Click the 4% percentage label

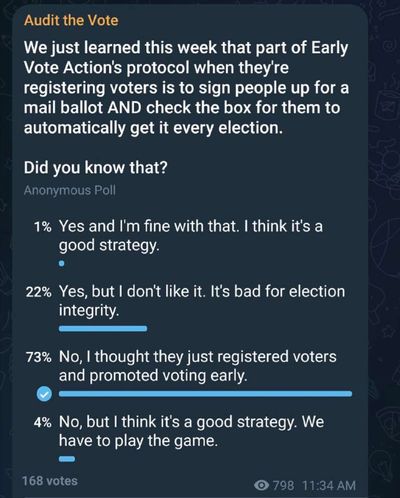point(43,423)
